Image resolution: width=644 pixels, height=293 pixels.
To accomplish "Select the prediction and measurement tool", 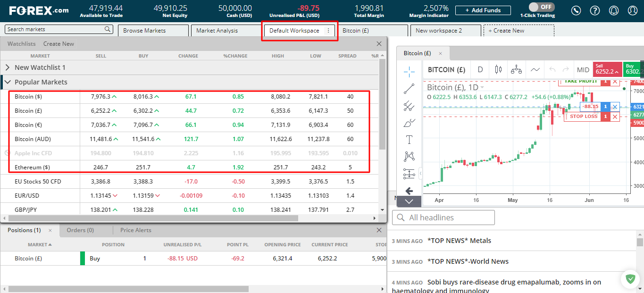I will (409, 174).
